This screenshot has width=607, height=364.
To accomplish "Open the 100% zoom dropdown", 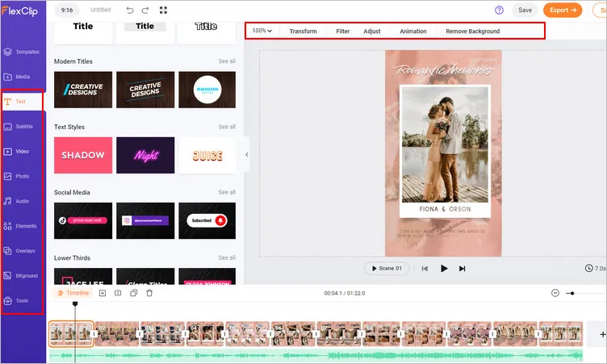I will (x=262, y=31).
